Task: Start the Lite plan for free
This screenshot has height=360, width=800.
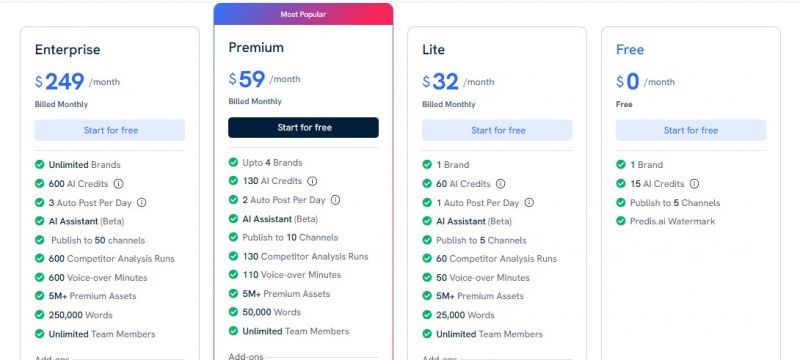Action: tap(497, 130)
